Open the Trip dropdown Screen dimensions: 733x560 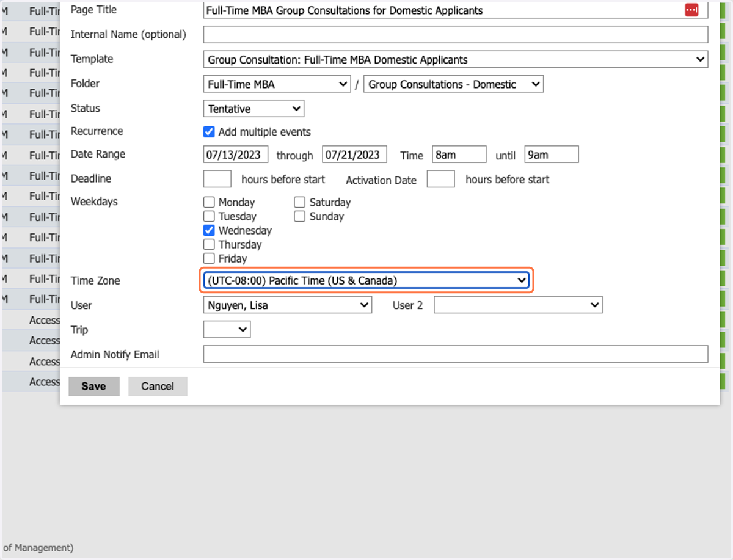click(227, 329)
